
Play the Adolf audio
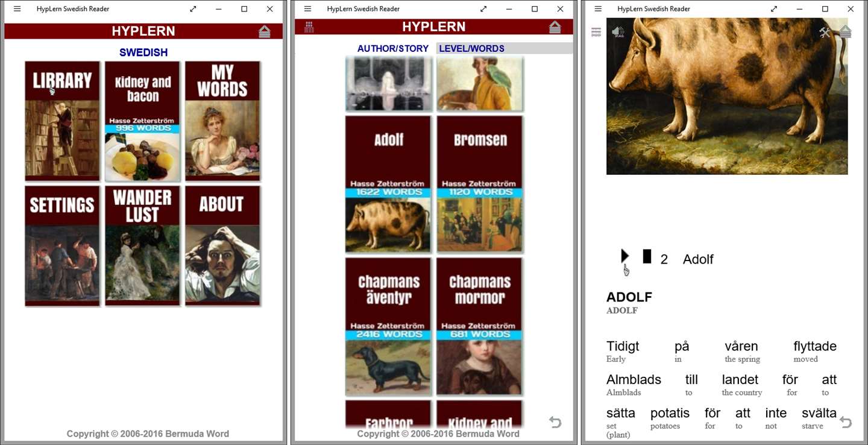click(x=625, y=256)
